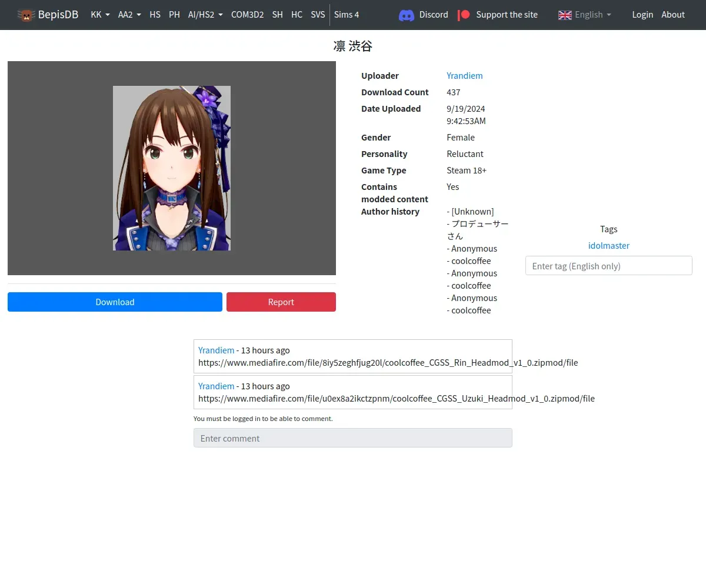Click the blue Download button

[x=115, y=302]
